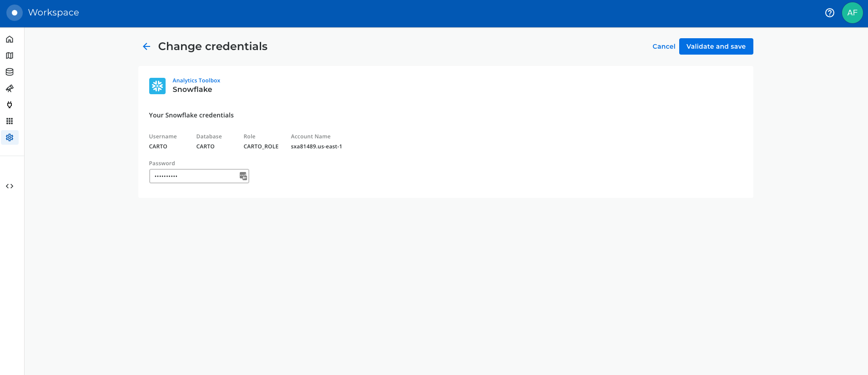Click the back arrow beside Change credentials
The width and height of the screenshot is (868, 375).
tap(146, 46)
